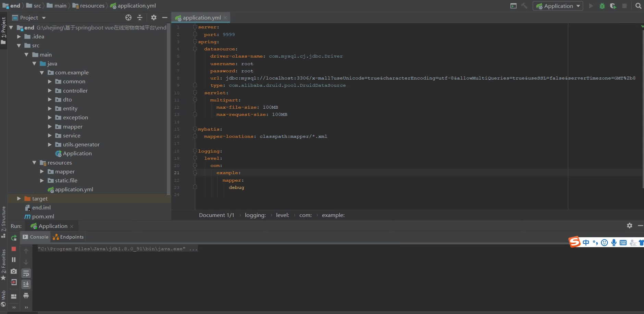
Task: Run Application with coverage
Action: coord(613,6)
